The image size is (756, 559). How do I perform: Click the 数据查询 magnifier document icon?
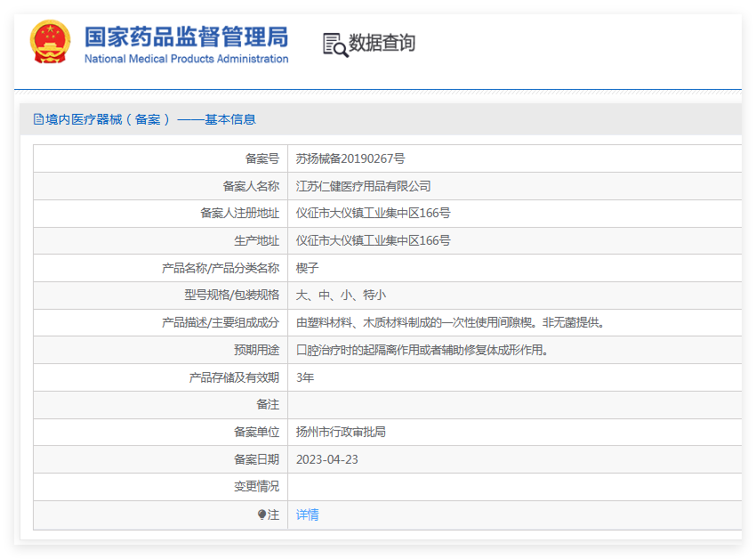[x=334, y=44]
